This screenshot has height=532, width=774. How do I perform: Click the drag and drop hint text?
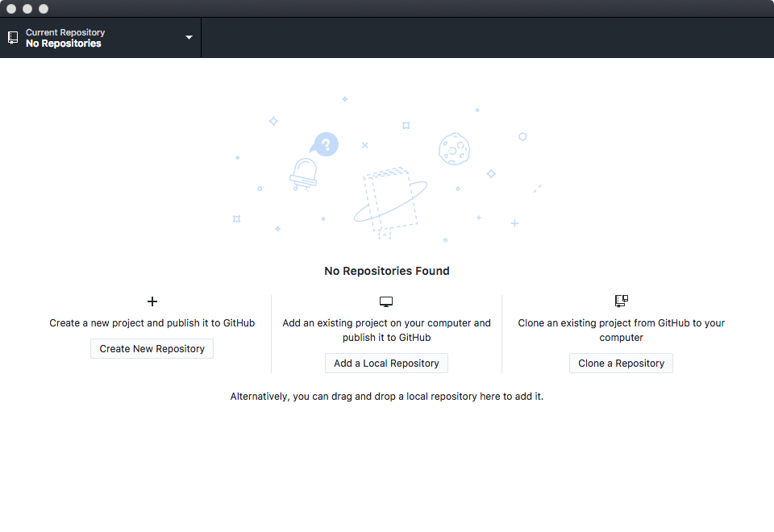click(387, 397)
